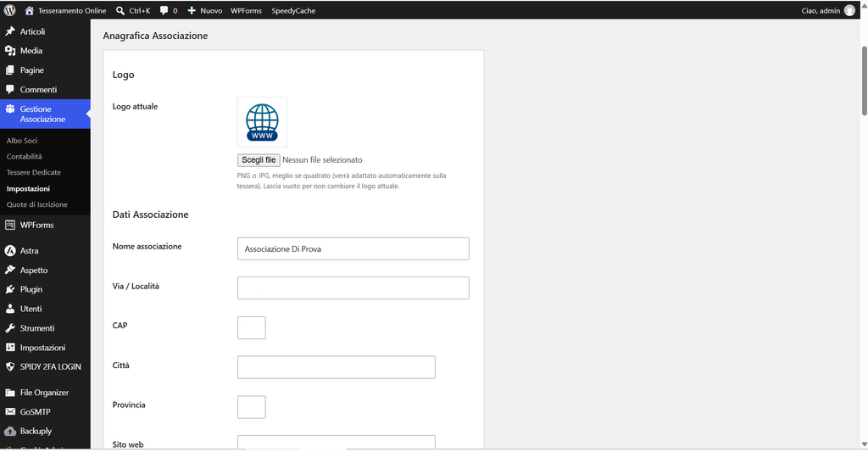Click the WPForms sidebar icon

[x=10, y=225]
